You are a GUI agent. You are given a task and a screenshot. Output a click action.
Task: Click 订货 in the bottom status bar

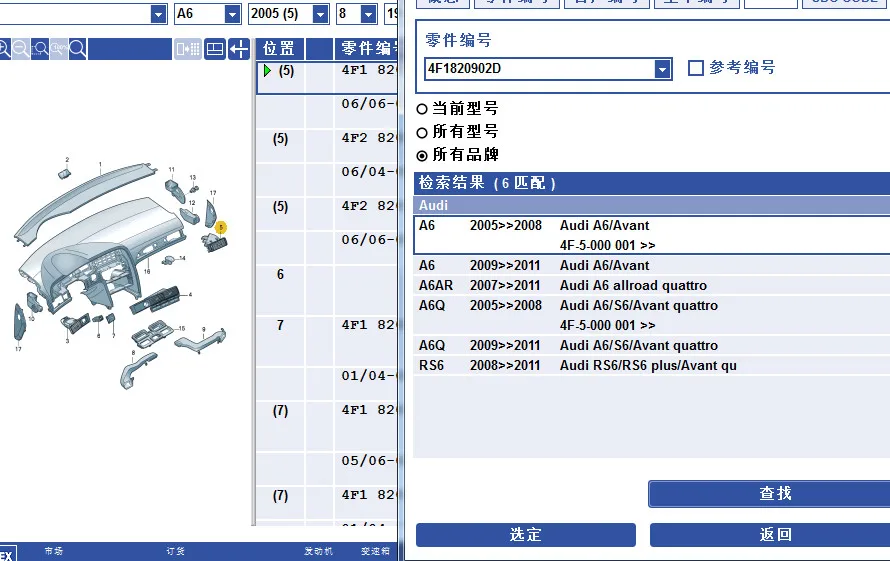(x=175, y=551)
